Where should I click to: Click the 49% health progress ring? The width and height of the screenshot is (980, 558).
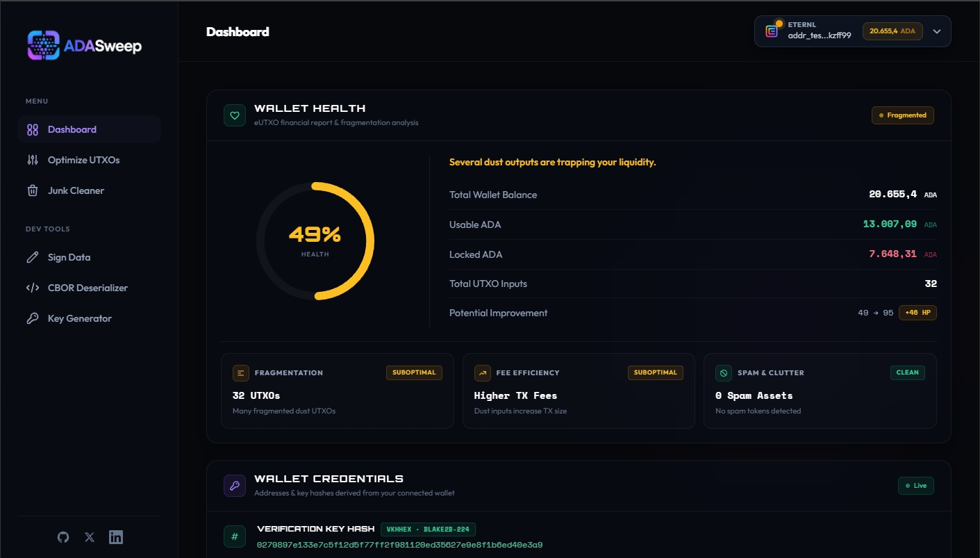pos(315,241)
